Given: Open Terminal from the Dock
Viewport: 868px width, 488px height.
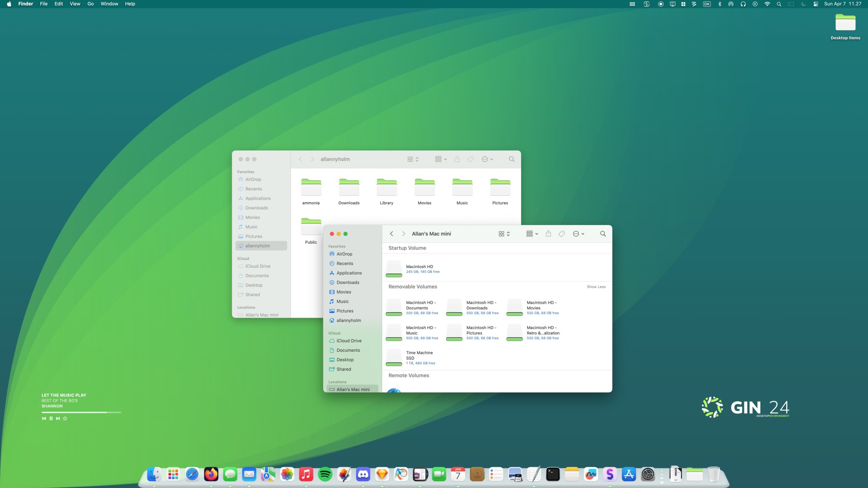Looking at the screenshot, I should 553,474.
